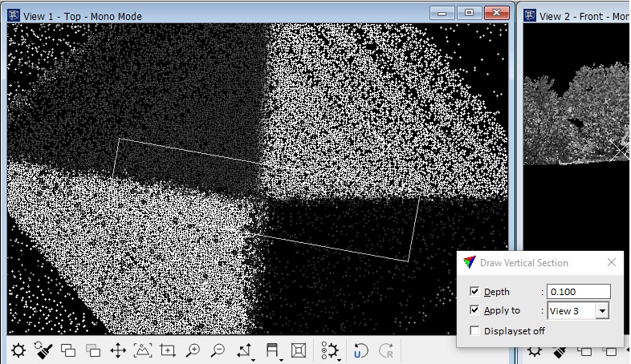The height and width of the screenshot is (364, 631).
Task: Click the View 2 window title icon
Action: point(530,16)
